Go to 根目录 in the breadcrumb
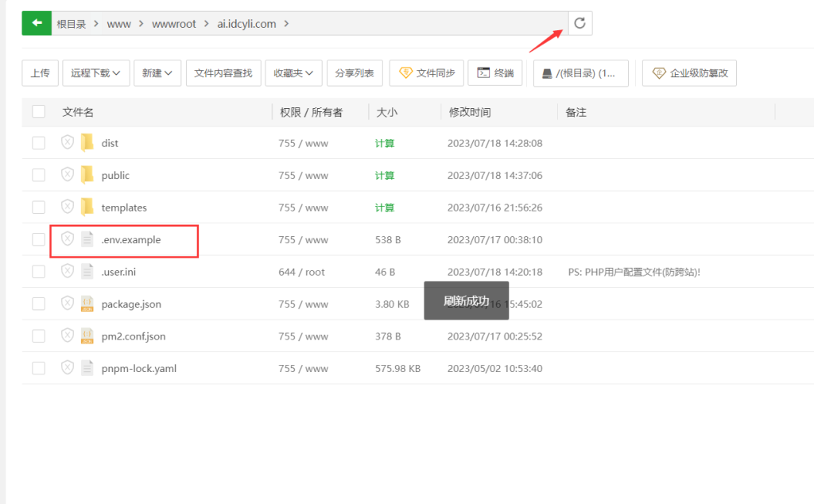814x504 pixels. [71, 24]
